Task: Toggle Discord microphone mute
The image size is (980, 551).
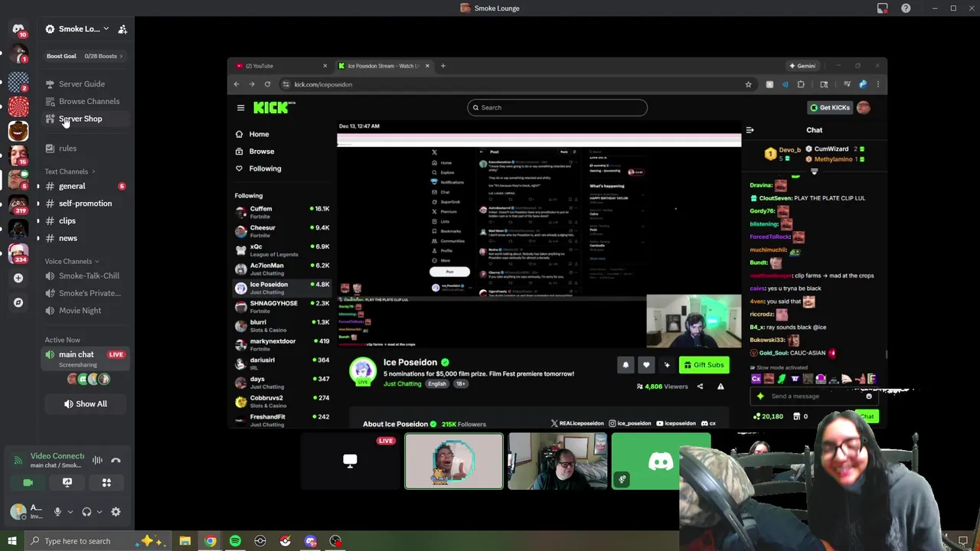Action: 57,512
